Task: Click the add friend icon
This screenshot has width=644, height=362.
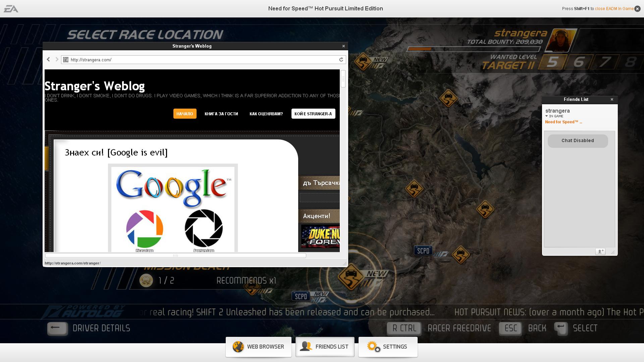Action: point(600,251)
